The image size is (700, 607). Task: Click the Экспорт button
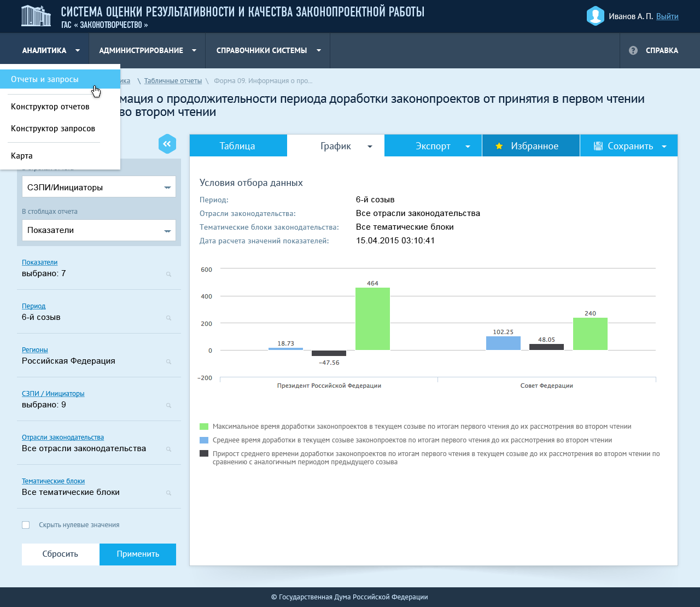coord(433,146)
